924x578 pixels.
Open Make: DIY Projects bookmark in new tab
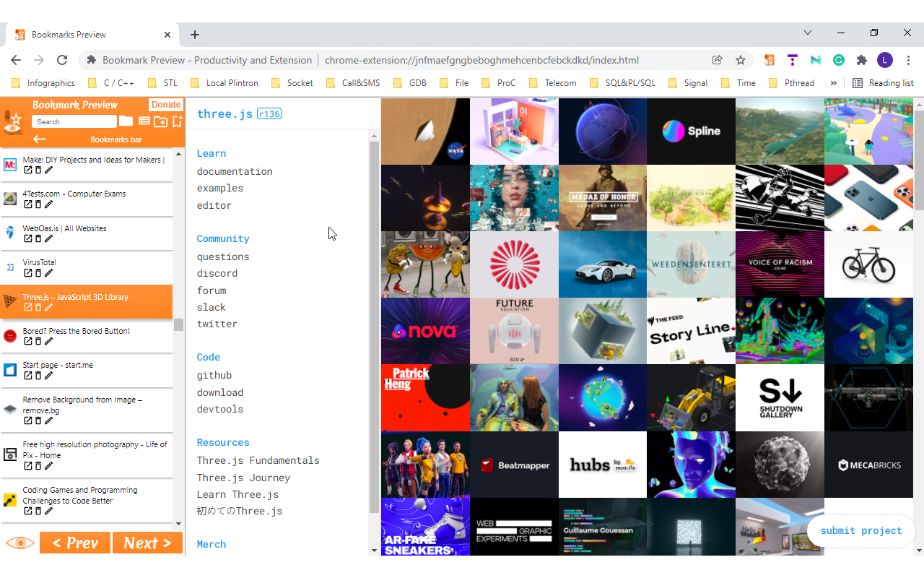point(27,171)
